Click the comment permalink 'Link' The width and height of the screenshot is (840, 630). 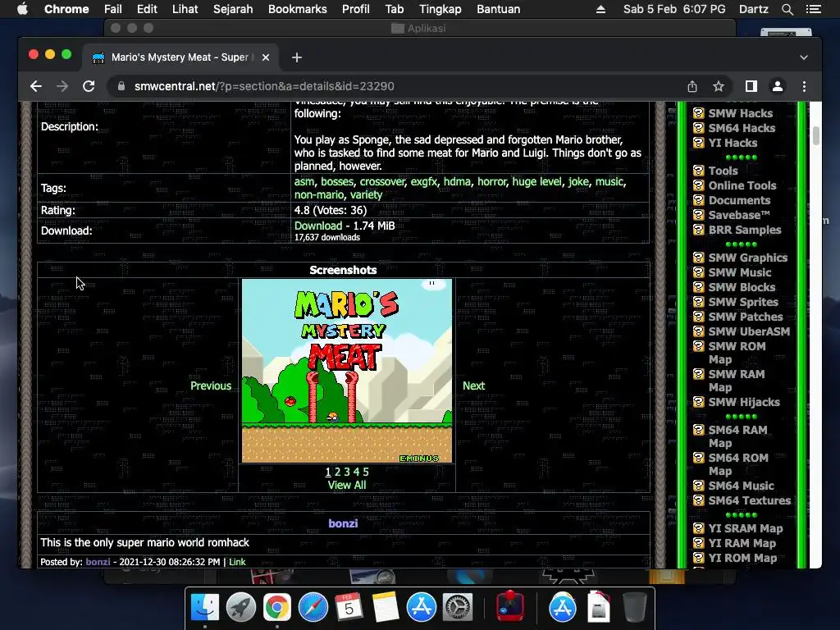pyautogui.click(x=237, y=562)
